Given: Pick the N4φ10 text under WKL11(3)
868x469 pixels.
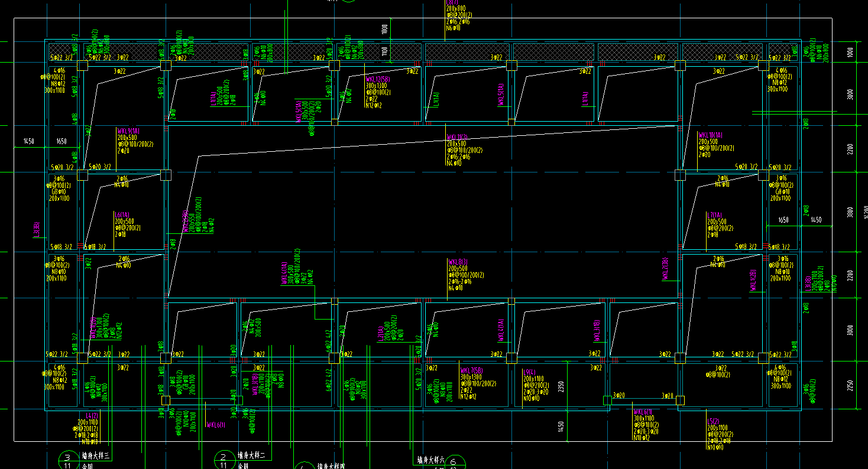Looking at the screenshot, I should [x=454, y=163].
